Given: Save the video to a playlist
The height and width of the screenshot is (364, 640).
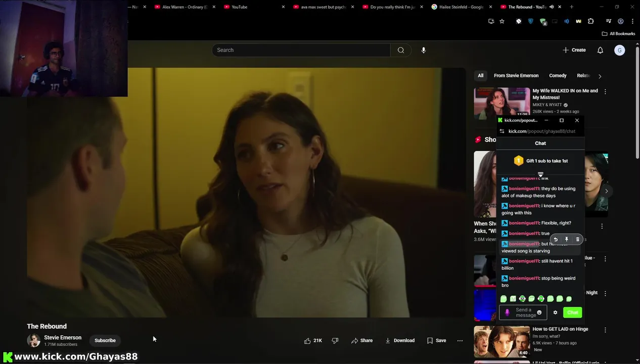Looking at the screenshot, I should click(x=437, y=341).
